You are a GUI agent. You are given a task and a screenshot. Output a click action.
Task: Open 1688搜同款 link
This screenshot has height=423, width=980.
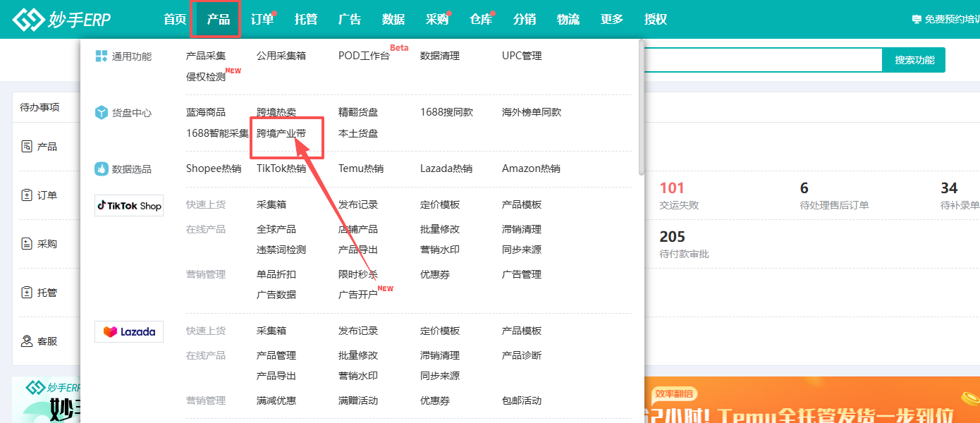(x=447, y=112)
